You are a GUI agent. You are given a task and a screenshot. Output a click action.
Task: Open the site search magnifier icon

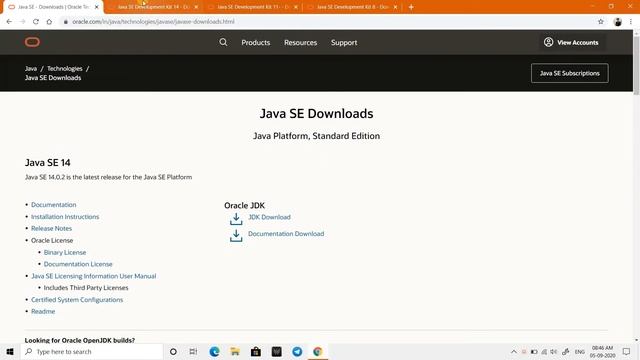point(223,42)
